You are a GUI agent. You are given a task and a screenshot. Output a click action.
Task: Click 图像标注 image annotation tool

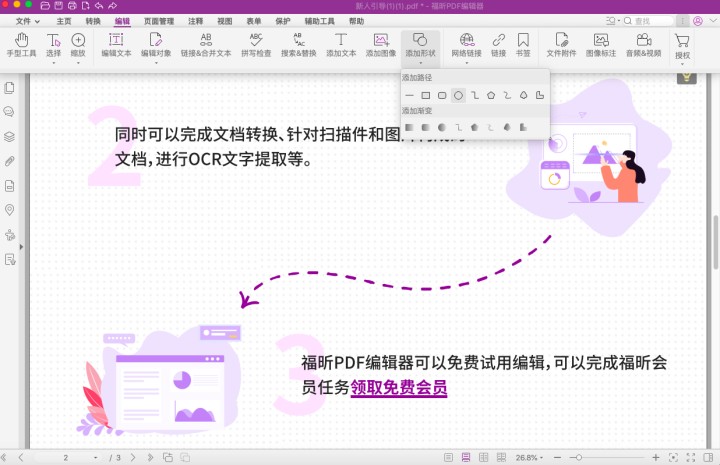601,45
